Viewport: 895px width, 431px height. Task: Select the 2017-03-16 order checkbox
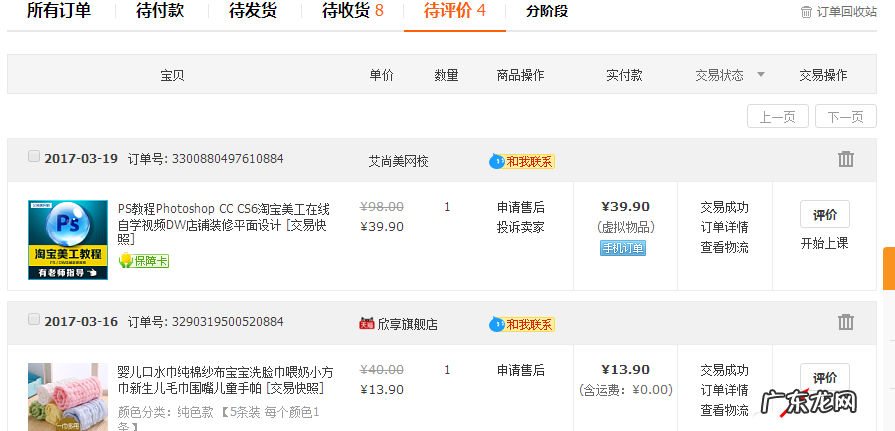point(34,320)
